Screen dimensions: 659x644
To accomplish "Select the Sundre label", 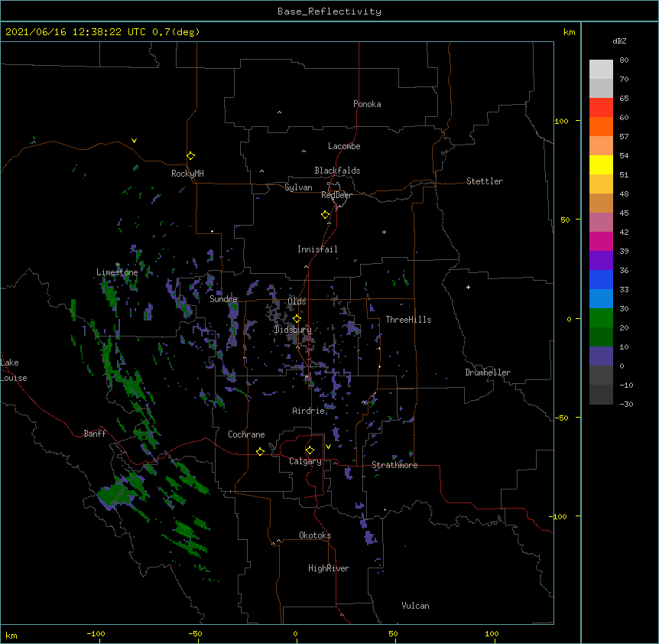I will (223, 299).
